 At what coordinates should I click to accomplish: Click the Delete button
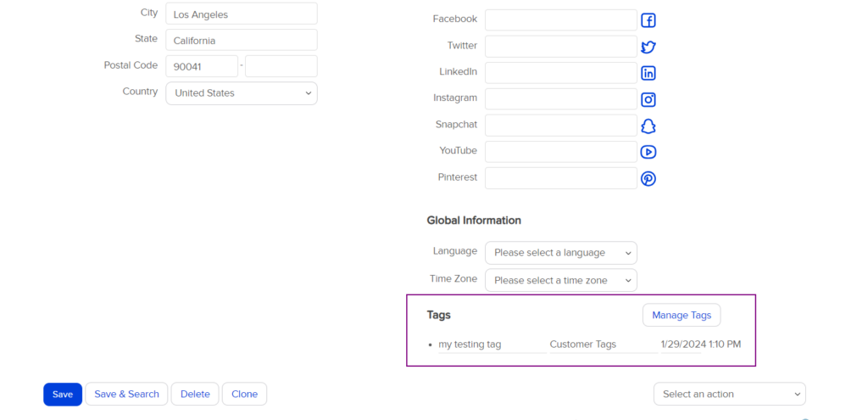[x=195, y=394]
